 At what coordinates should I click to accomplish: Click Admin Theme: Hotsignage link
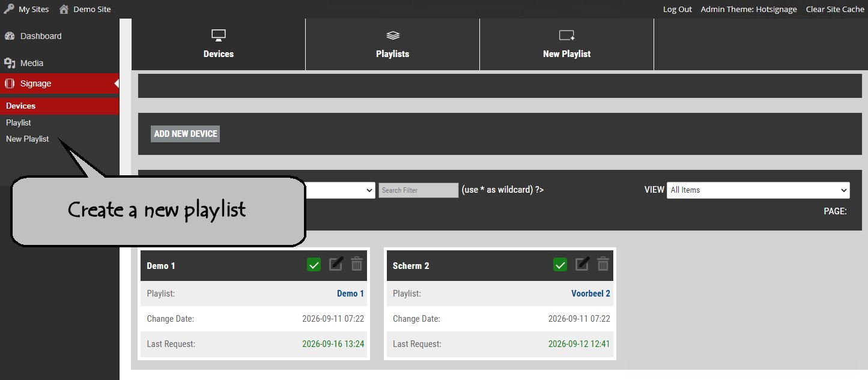click(x=749, y=9)
